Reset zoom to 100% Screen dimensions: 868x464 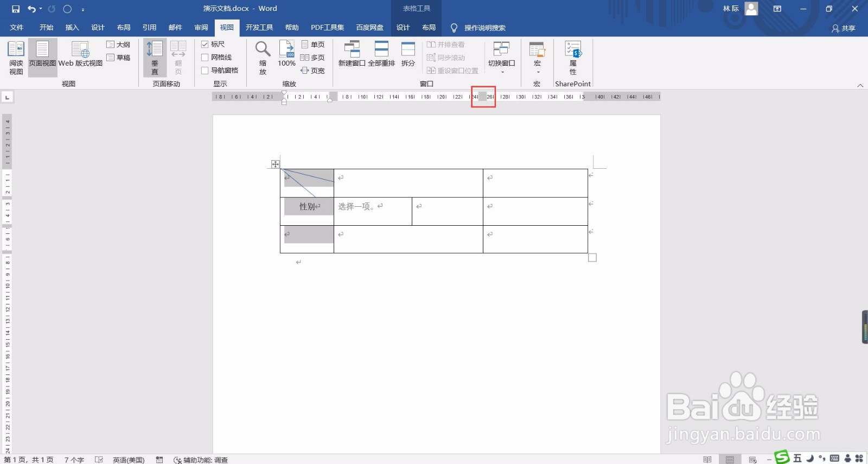pyautogui.click(x=286, y=54)
